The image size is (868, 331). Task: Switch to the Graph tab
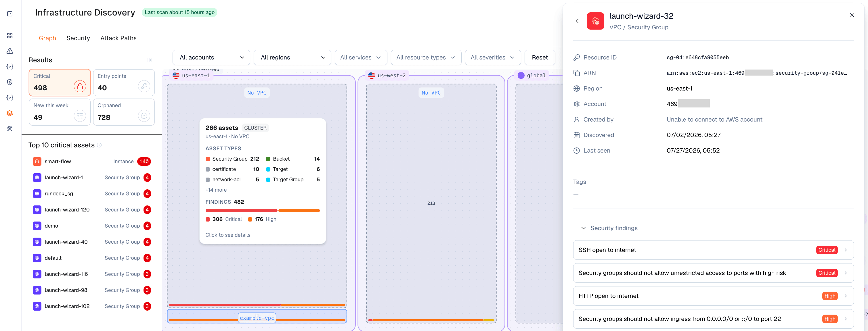pyautogui.click(x=47, y=38)
